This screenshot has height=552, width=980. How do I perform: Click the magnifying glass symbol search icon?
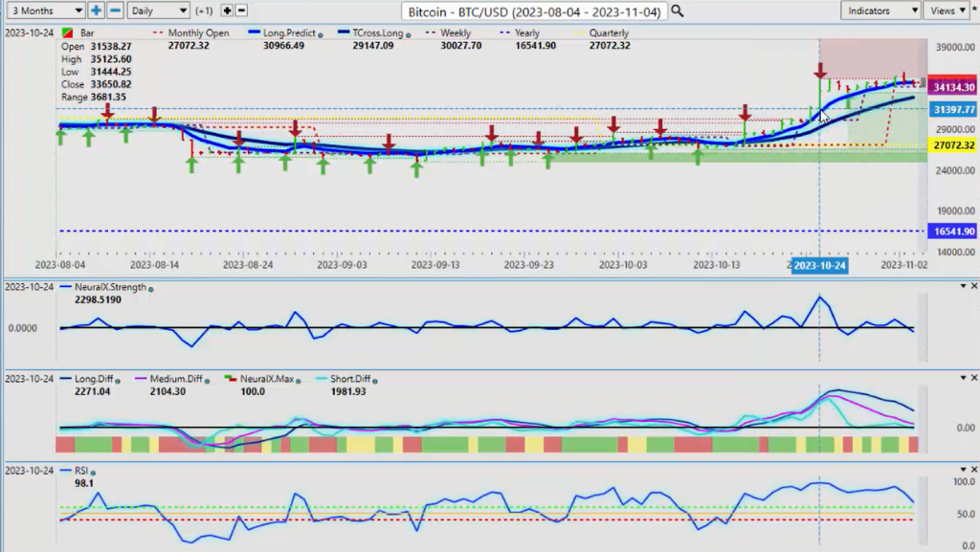pos(677,11)
